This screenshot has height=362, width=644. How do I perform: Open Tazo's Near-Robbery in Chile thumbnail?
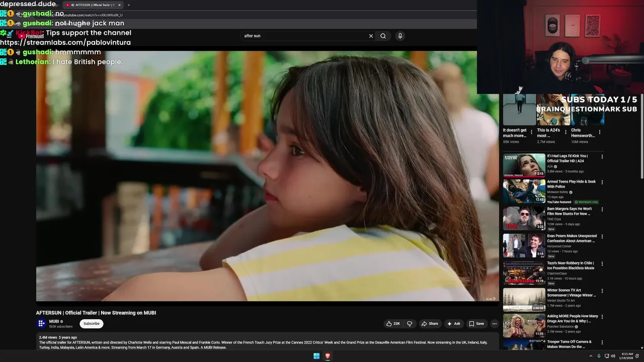click(524, 273)
